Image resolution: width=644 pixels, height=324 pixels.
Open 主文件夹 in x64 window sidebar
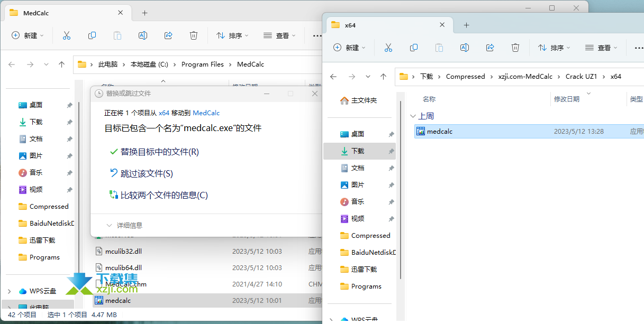pos(359,100)
